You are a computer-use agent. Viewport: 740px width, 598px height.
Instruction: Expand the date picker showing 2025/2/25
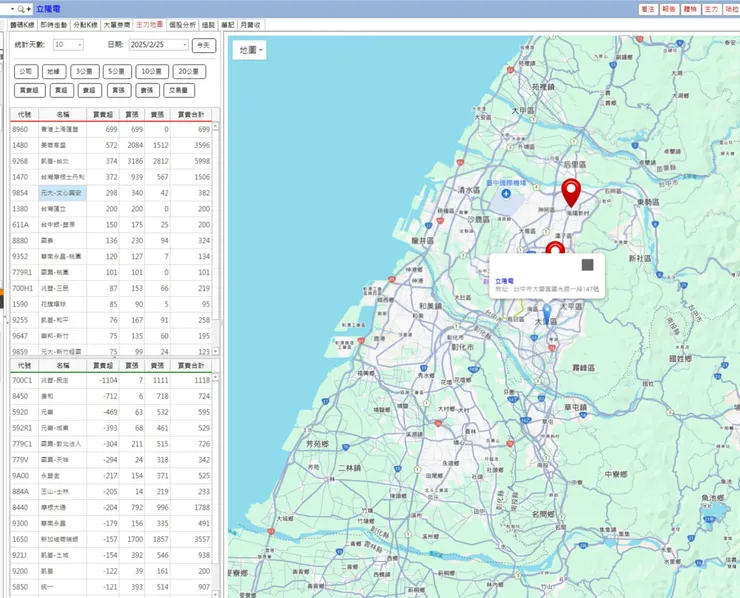[x=184, y=45]
